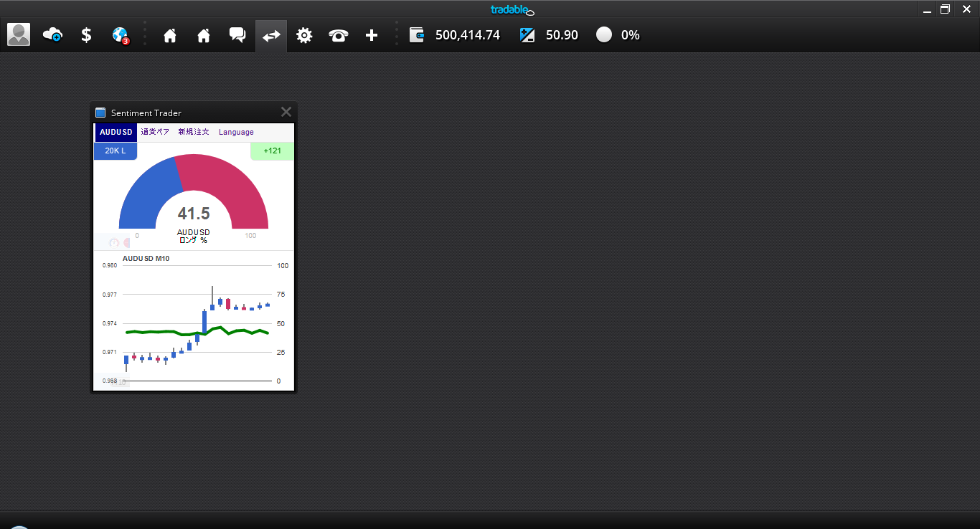Open the 新規注文 menu
This screenshot has width=980, height=529.
pyautogui.click(x=194, y=132)
